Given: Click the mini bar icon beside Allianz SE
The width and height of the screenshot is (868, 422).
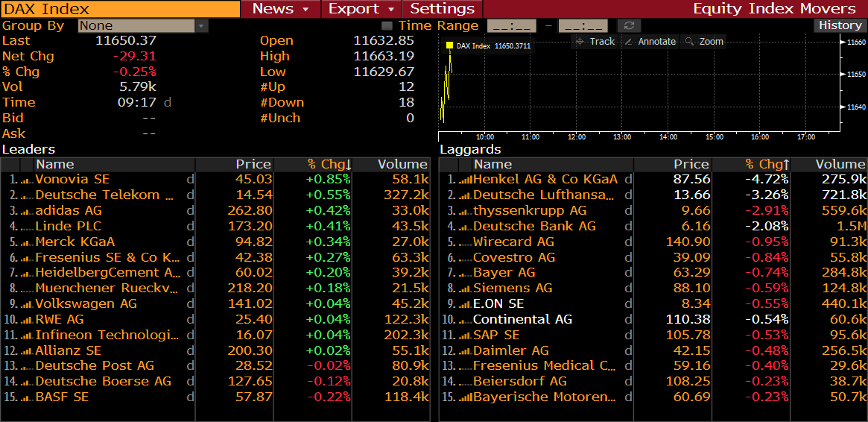Looking at the screenshot, I should [x=27, y=350].
